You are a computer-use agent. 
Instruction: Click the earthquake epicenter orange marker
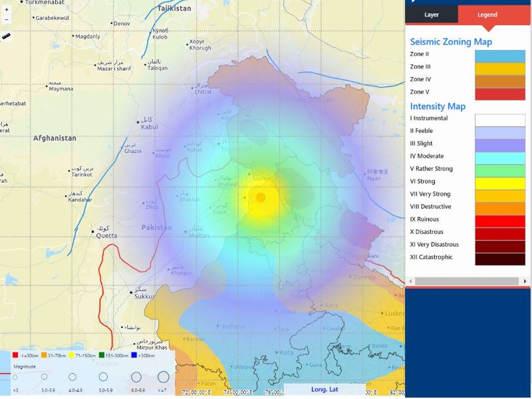[261, 198]
